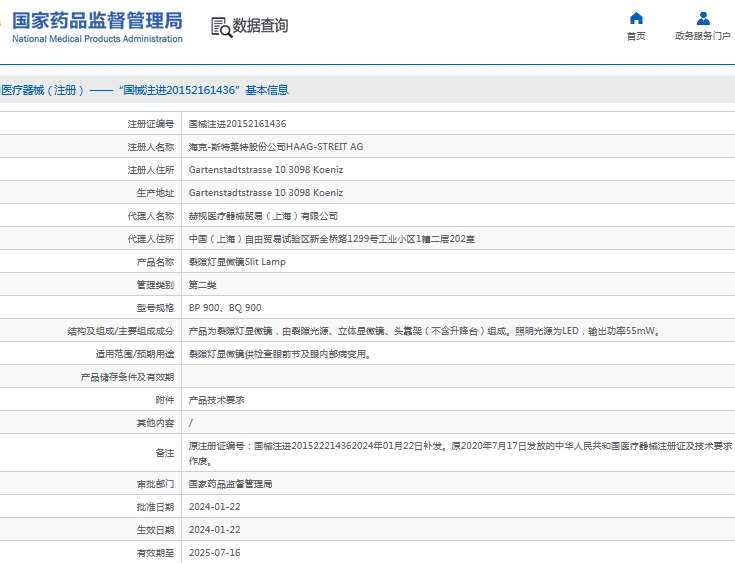The width and height of the screenshot is (735, 563).
Task: Select structure description with LED 55mW
Action: pyautogui.click(x=425, y=331)
